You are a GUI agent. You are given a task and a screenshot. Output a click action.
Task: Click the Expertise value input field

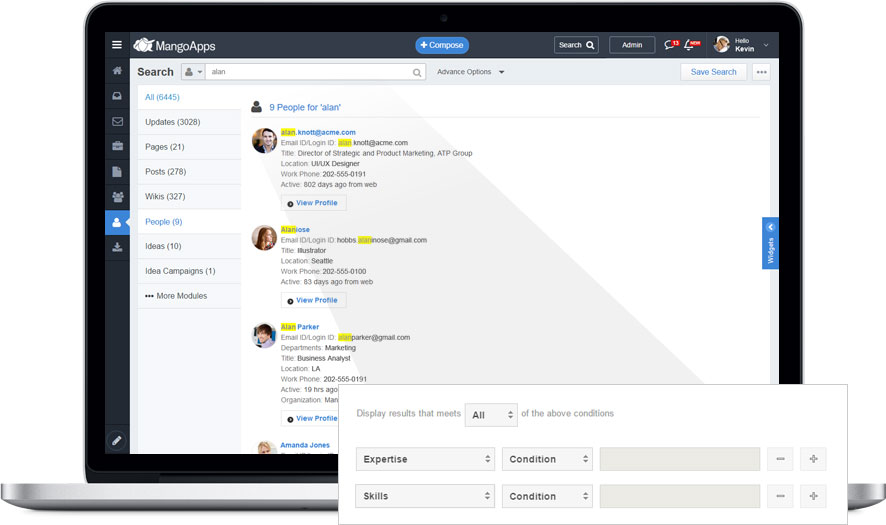tap(680, 459)
